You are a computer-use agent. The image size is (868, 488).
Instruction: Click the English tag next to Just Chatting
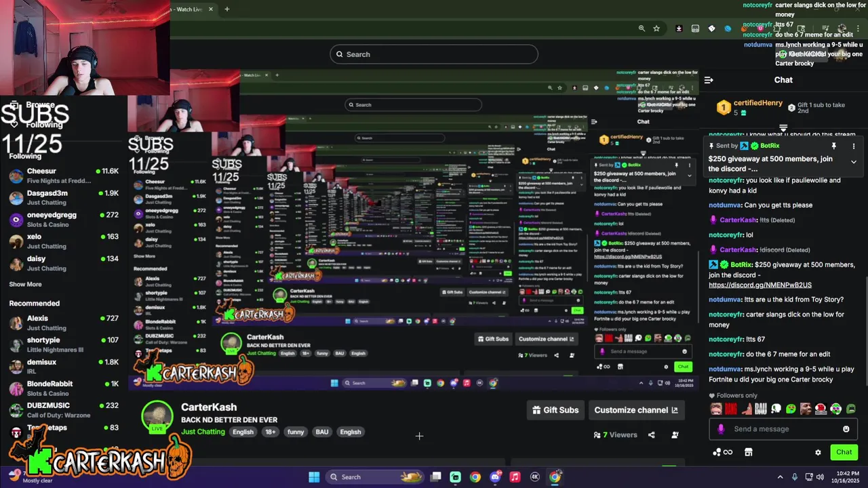point(243,432)
